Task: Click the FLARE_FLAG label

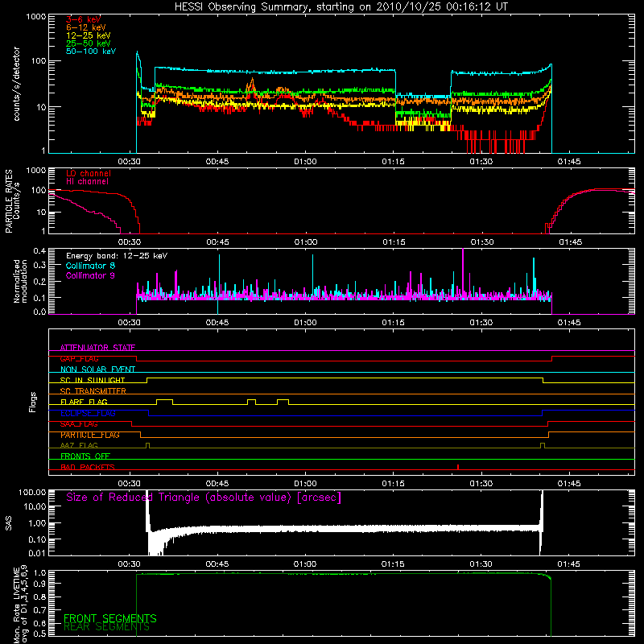Action: pos(84,402)
